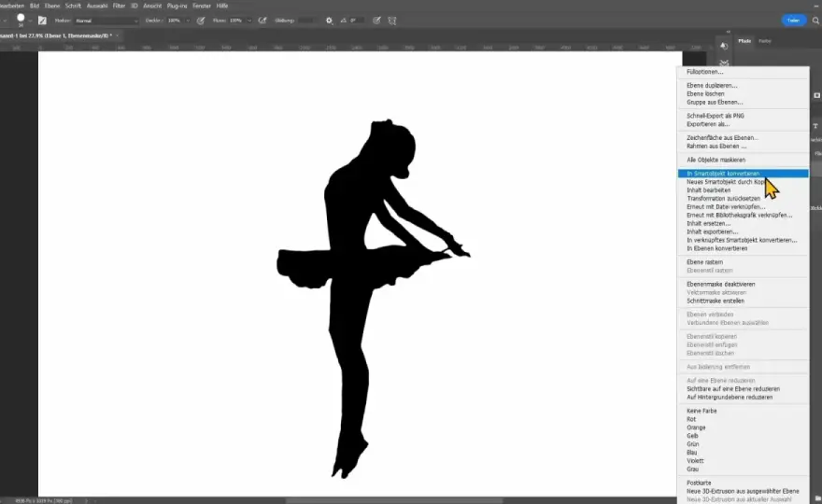822x504 pixels.
Task: Open the 3D menu
Action: tap(135, 6)
